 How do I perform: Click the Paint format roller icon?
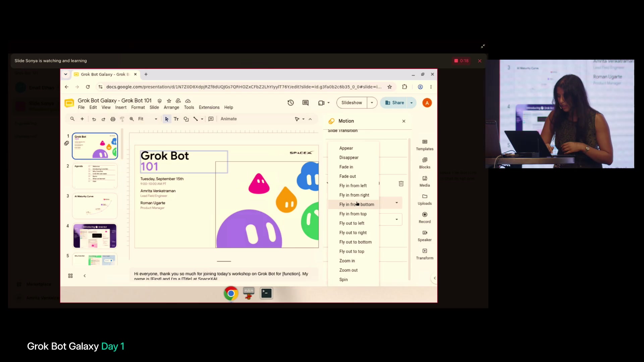[x=122, y=119]
